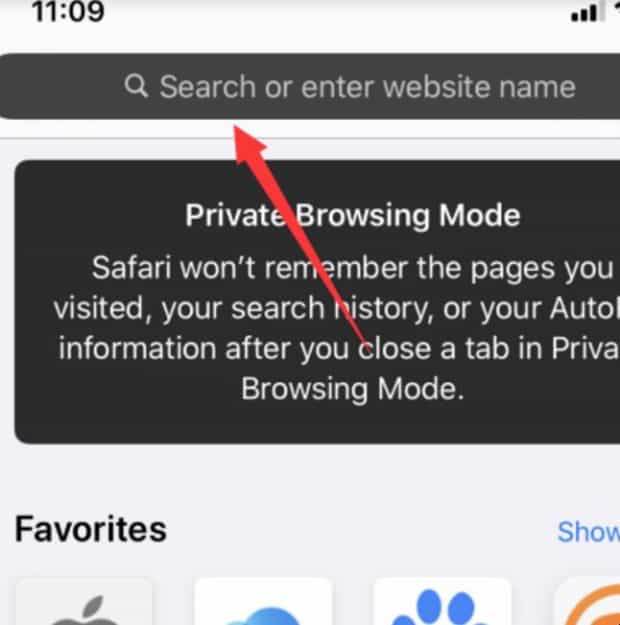Tap the 11:09 clock in status bar
The image size is (620, 625).
[68, 11]
